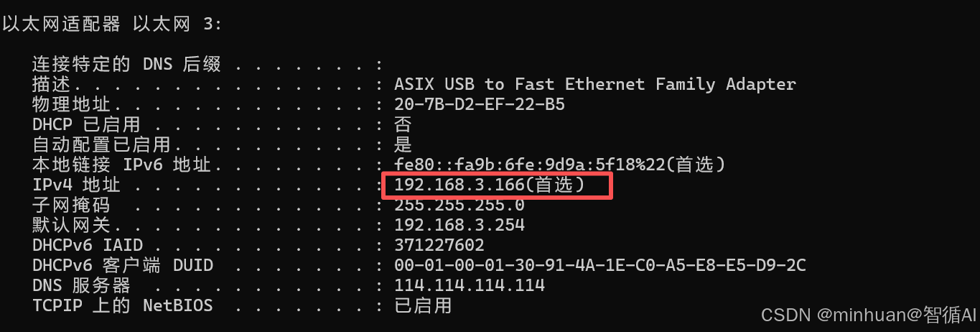Click the physical address 20-7B-D2-EF-22-B5
Image resolution: width=980 pixels, height=332 pixels.
click(x=479, y=105)
